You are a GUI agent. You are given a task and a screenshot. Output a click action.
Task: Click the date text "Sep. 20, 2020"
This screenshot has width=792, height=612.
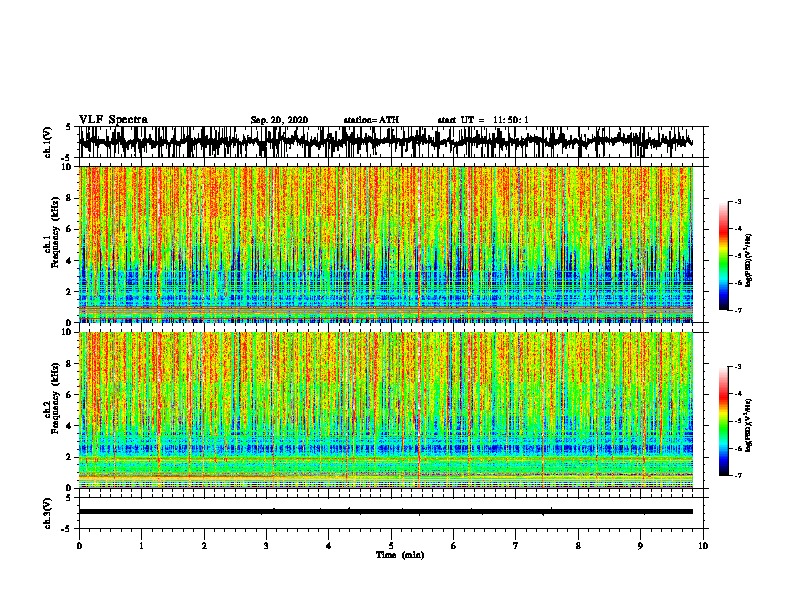tap(279, 120)
